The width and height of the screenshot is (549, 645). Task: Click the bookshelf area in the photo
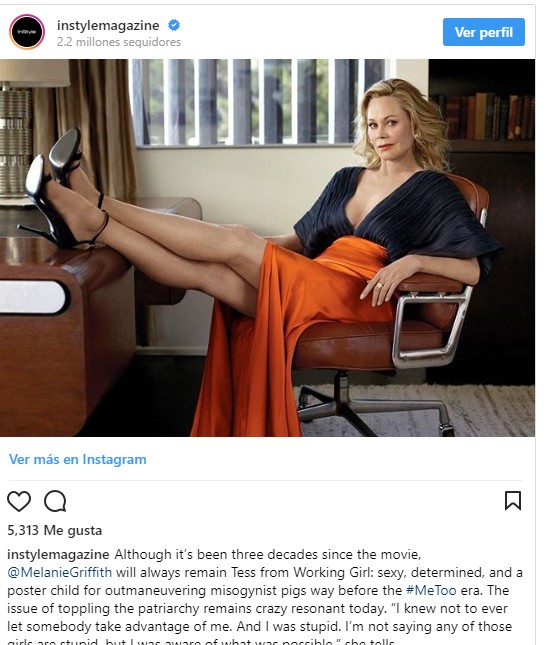pos(482,115)
